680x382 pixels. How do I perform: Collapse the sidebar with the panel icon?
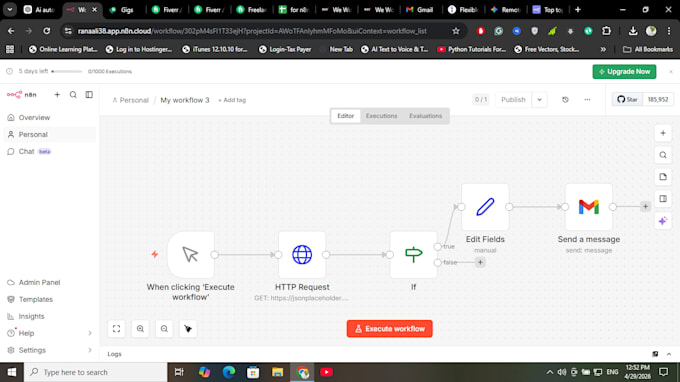pos(89,95)
